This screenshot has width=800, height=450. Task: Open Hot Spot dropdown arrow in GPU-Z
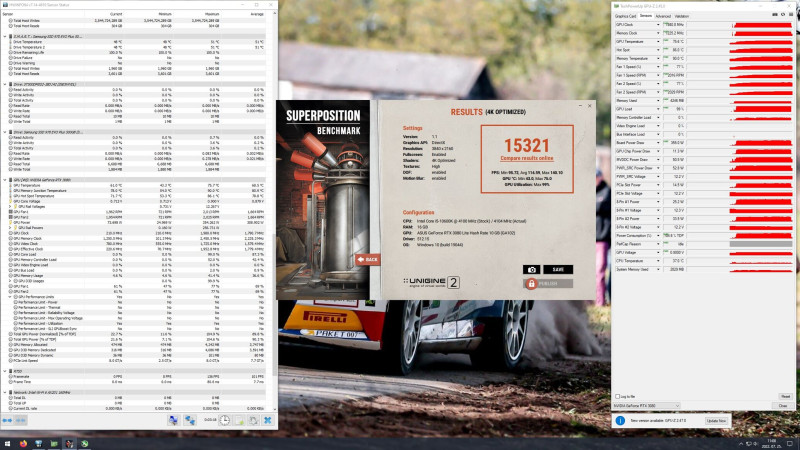tap(658, 50)
